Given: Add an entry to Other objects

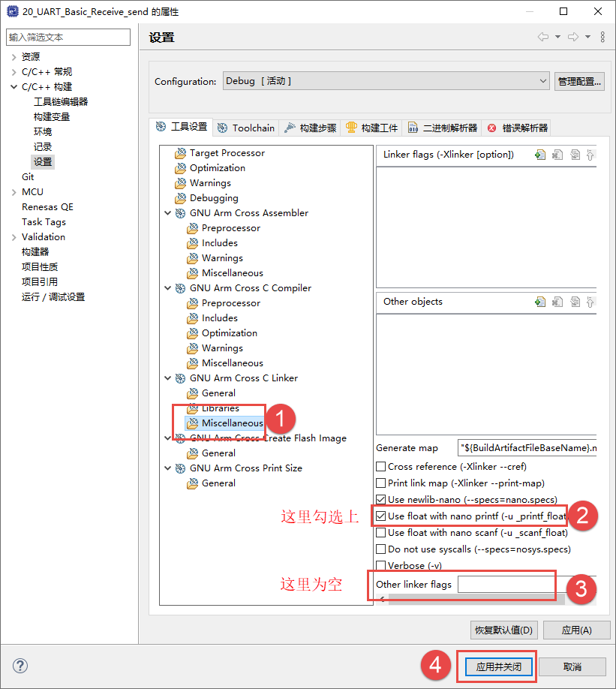Looking at the screenshot, I should point(540,302).
